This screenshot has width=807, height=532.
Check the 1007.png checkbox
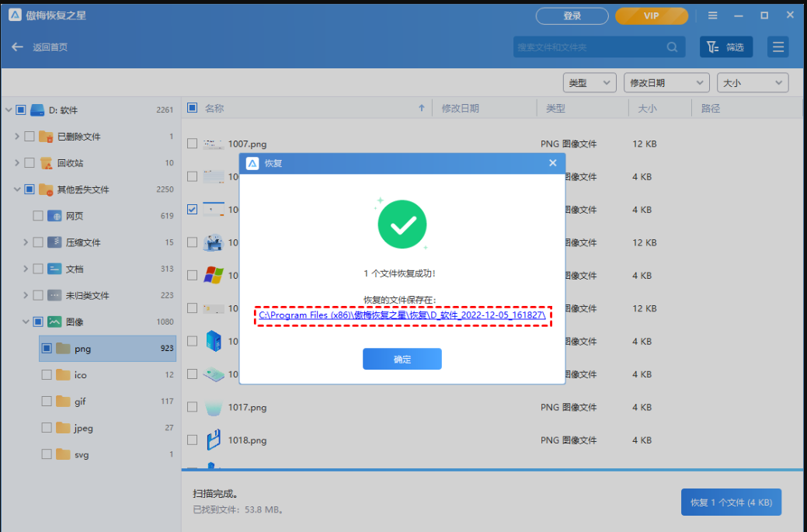point(193,144)
